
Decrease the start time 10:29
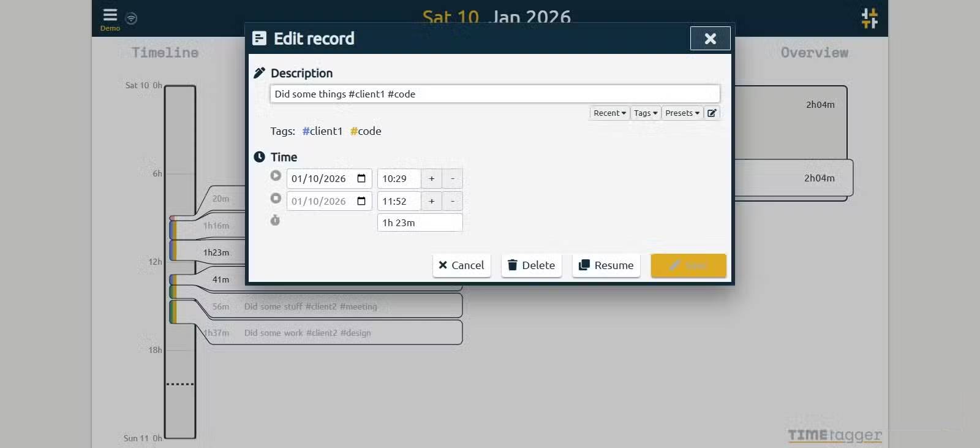pos(453,178)
